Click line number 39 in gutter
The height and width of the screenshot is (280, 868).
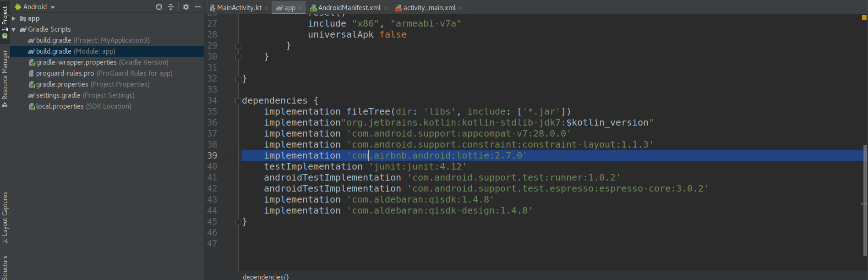(212, 155)
